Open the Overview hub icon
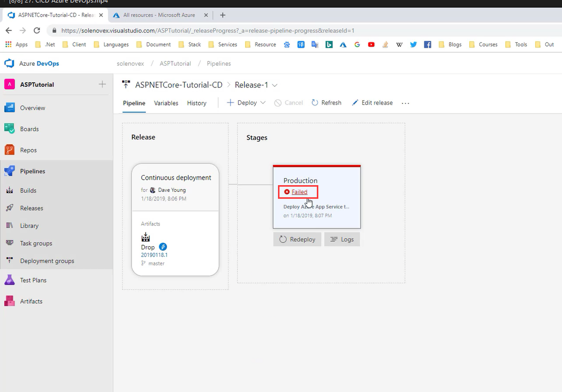 (x=9, y=107)
